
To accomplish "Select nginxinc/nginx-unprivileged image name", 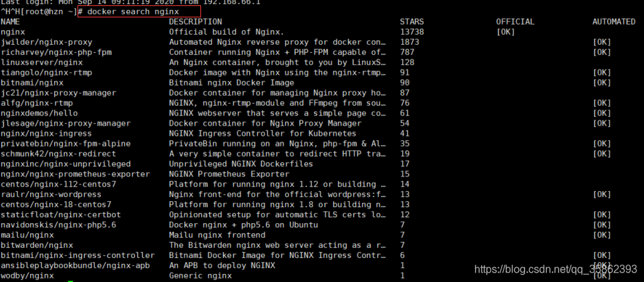I will pos(65,164).
